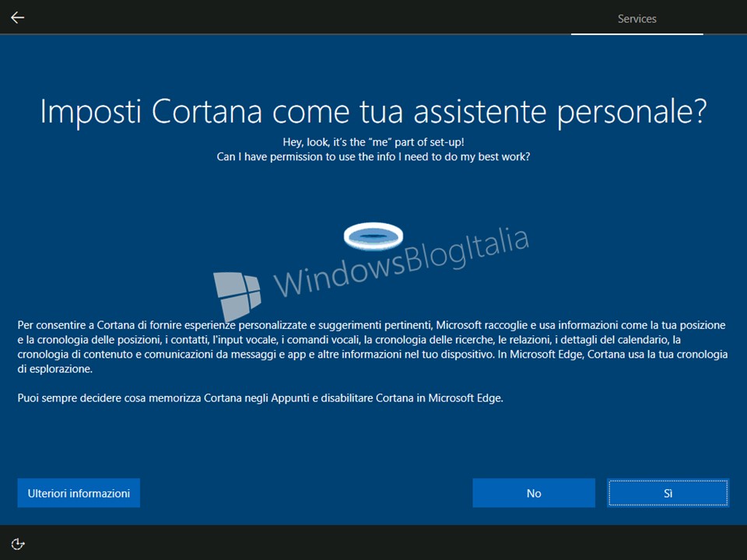Go back using the arrow icon
This screenshot has height=560, width=747.
pos(18,18)
